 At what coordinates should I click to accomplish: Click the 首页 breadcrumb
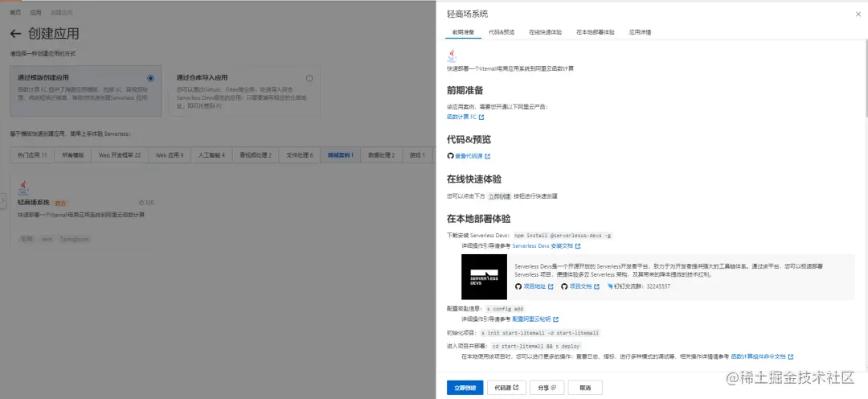pos(15,12)
